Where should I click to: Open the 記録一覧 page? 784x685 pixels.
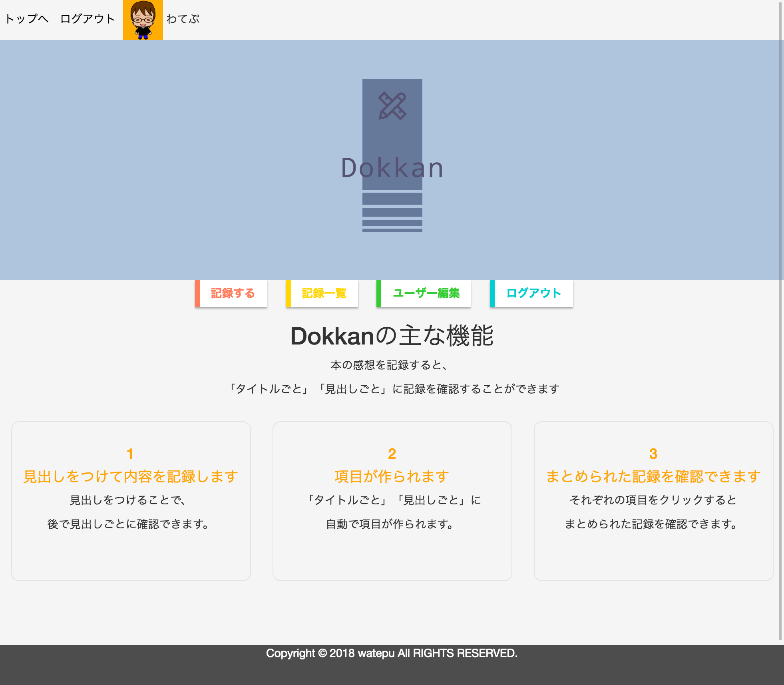(x=324, y=293)
